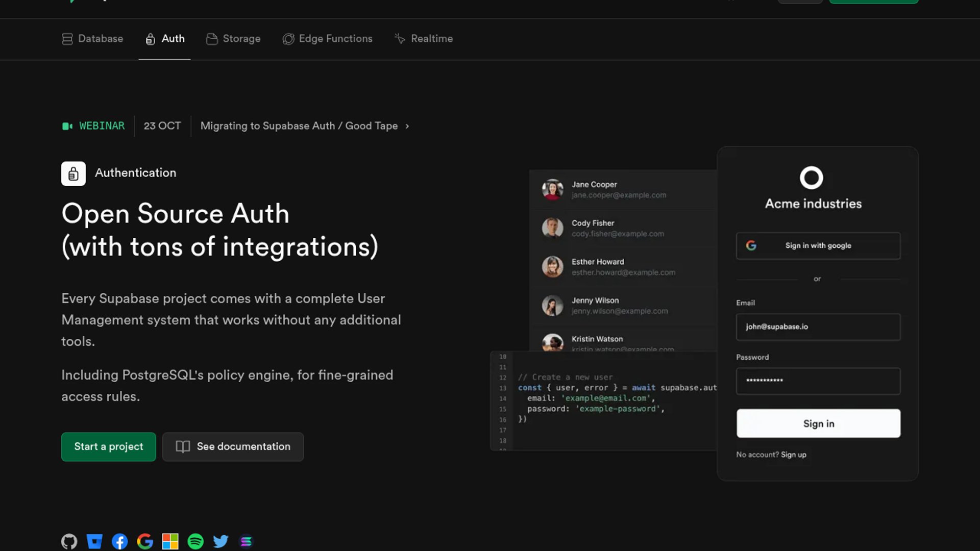Viewport: 980px width, 551px height.
Task: Click the Solana provider icon
Action: pyautogui.click(x=246, y=541)
